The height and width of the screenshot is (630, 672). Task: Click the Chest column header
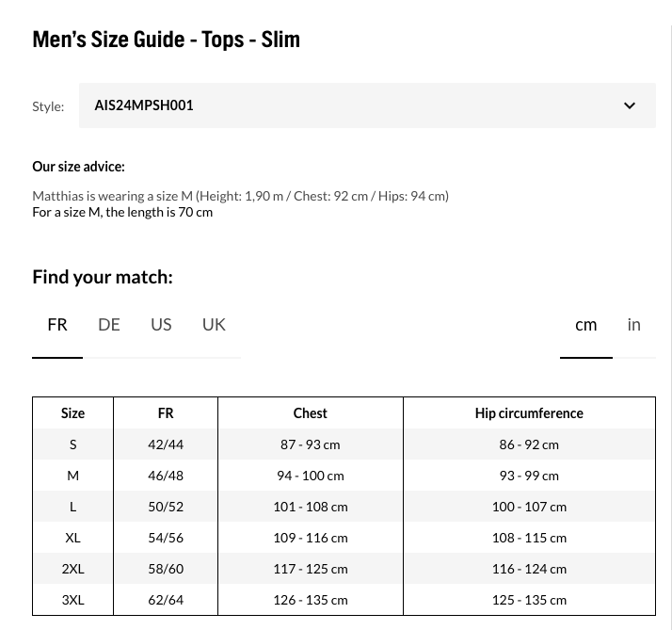(311, 413)
